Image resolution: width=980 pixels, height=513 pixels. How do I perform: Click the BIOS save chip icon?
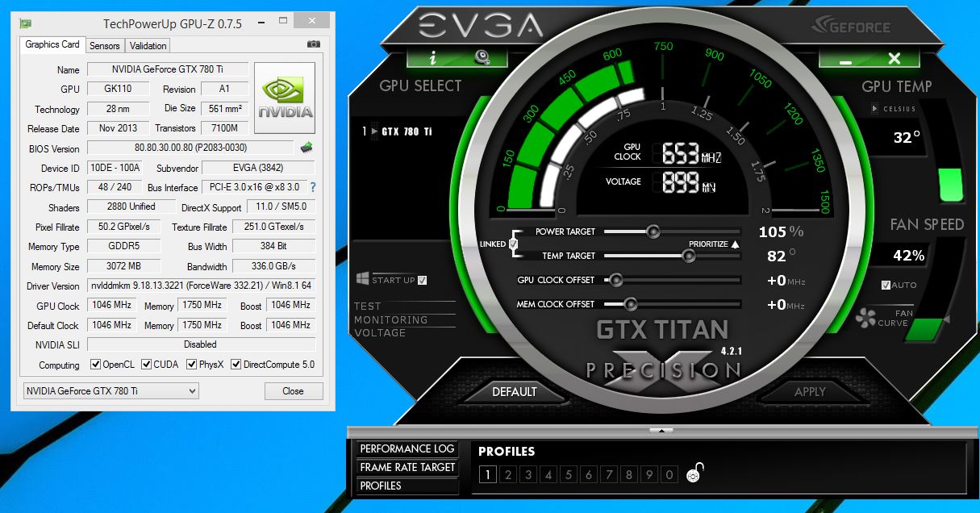point(307,148)
